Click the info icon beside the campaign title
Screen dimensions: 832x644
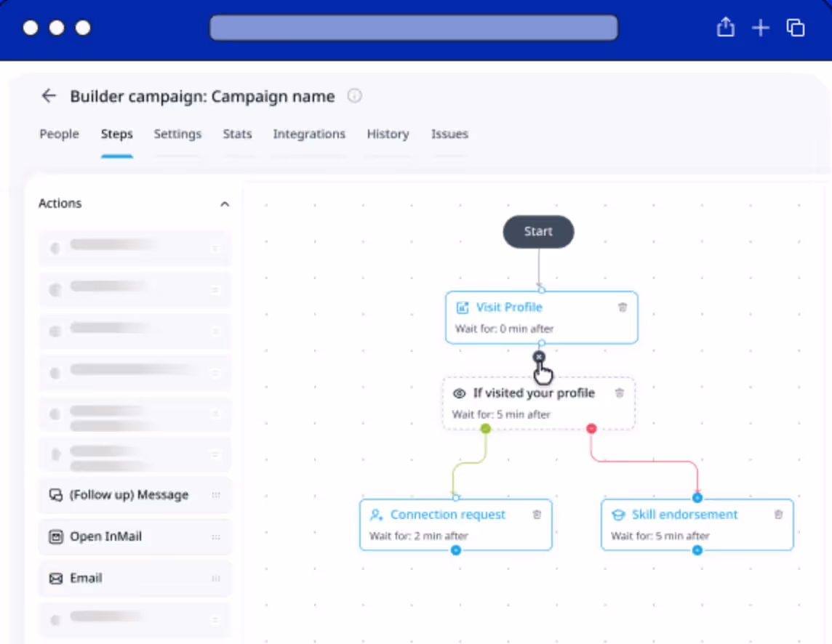[x=354, y=95]
